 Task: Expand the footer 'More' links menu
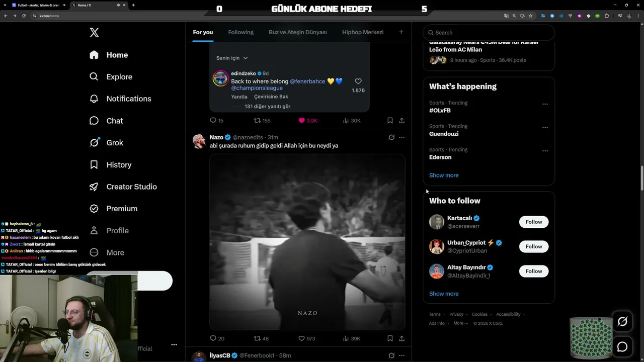(460, 323)
